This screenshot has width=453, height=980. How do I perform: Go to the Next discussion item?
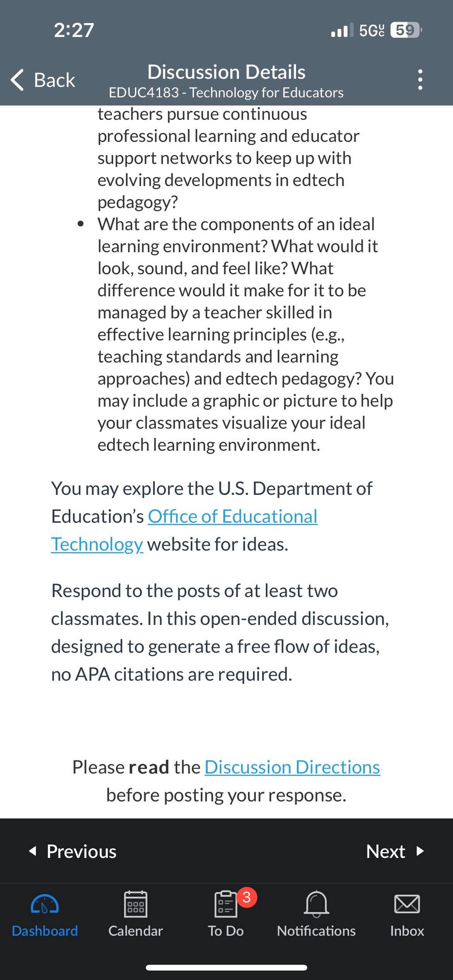[395, 851]
